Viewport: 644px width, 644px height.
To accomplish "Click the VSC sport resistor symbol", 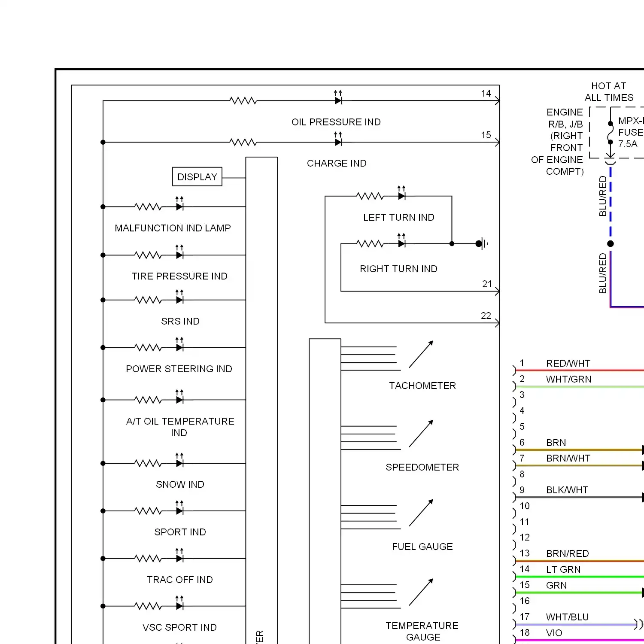I will (x=148, y=606).
